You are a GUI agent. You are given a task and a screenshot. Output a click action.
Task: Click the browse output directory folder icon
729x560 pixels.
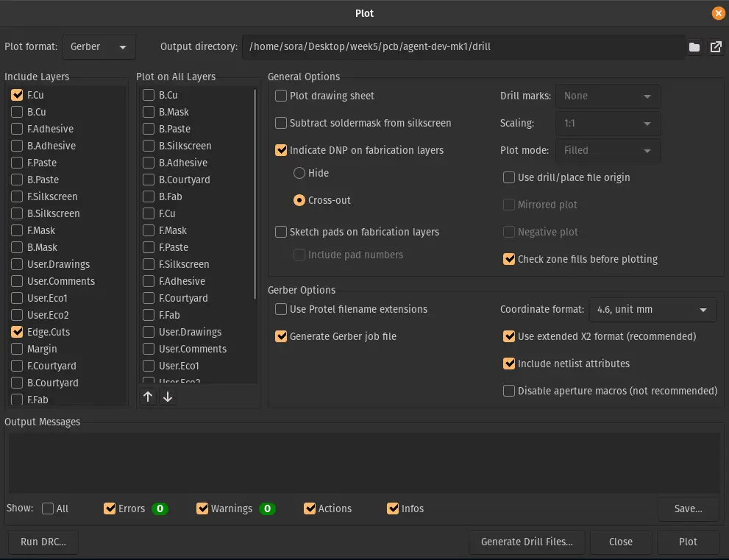tap(694, 47)
